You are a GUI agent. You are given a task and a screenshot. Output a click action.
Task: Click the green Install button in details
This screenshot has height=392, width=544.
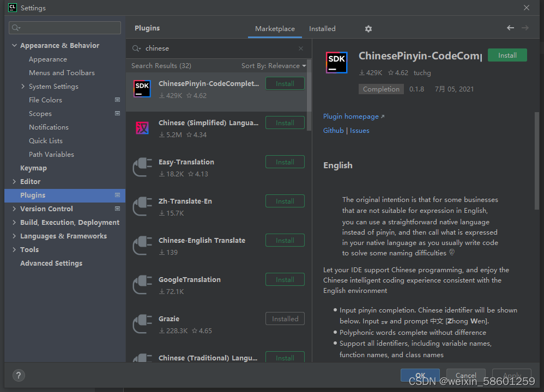click(x=507, y=55)
